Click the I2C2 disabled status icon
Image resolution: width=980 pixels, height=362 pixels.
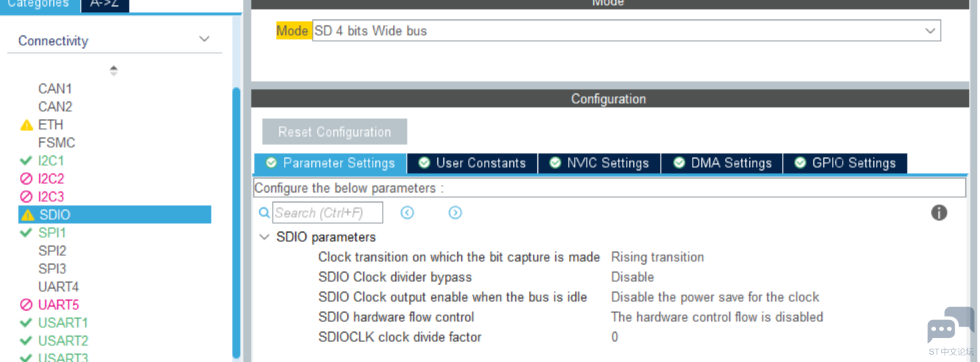click(x=27, y=179)
